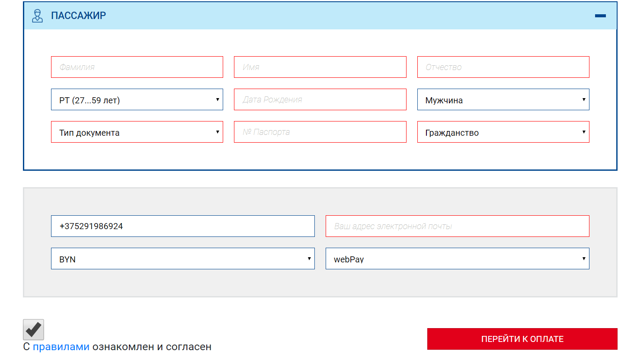The height and width of the screenshot is (364, 634).
Task: Click the phone number field +375291986924
Action: pos(183,226)
